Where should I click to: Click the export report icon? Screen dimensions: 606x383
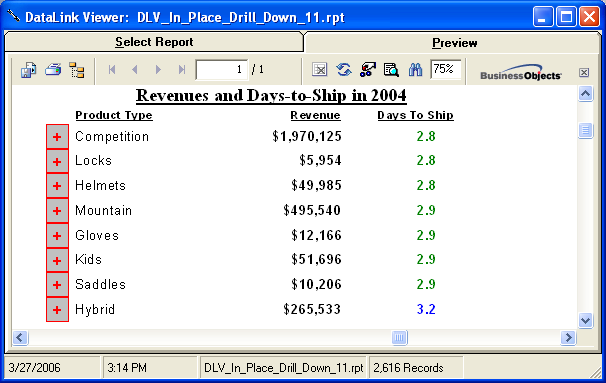pyautogui.click(x=29, y=70)
